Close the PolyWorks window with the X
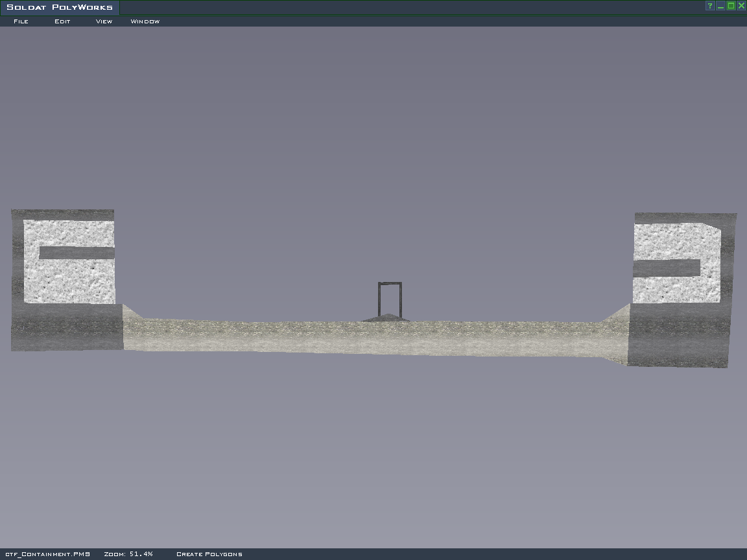The image size is (747, 560). pos(741,6)
